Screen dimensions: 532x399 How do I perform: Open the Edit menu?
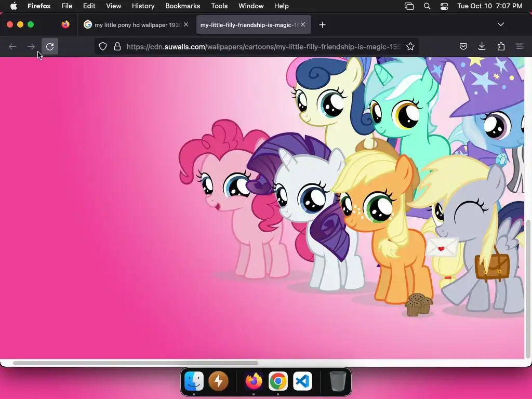89,6
